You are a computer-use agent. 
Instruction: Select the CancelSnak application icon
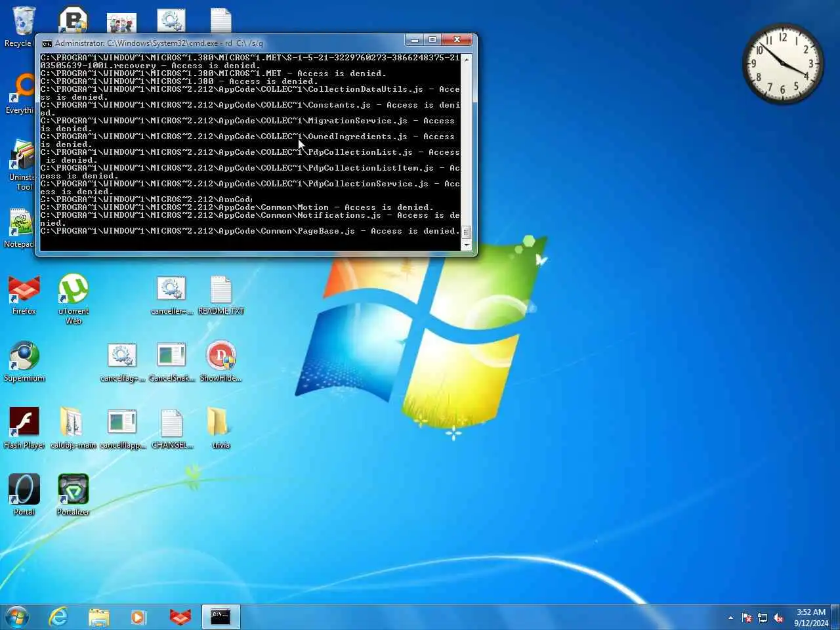click(171, 362)
